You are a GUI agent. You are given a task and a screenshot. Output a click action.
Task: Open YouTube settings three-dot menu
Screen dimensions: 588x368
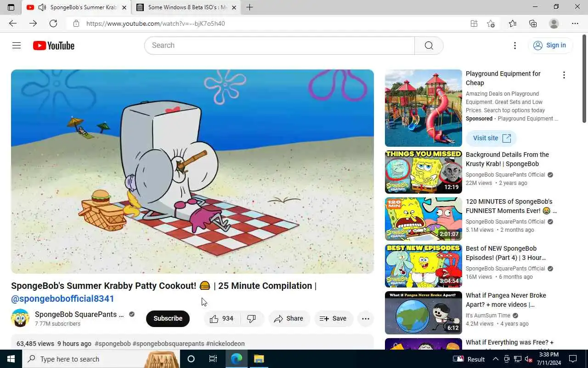pos(515,46)
